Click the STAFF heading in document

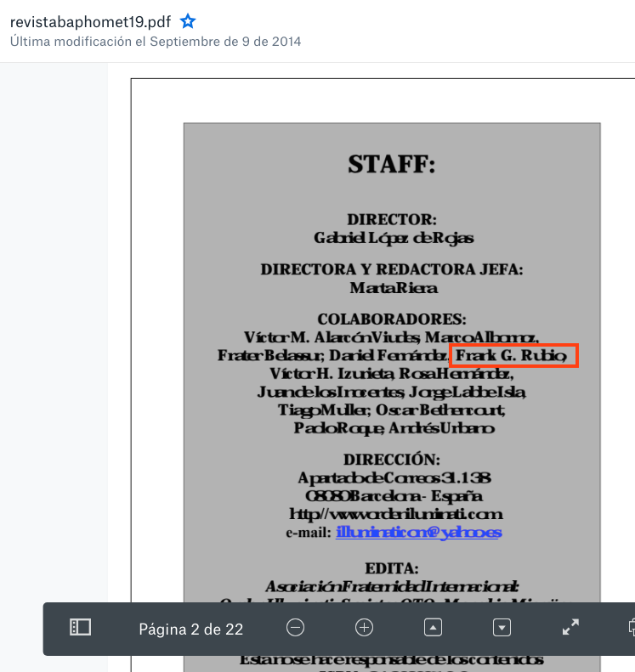(392, 164)
